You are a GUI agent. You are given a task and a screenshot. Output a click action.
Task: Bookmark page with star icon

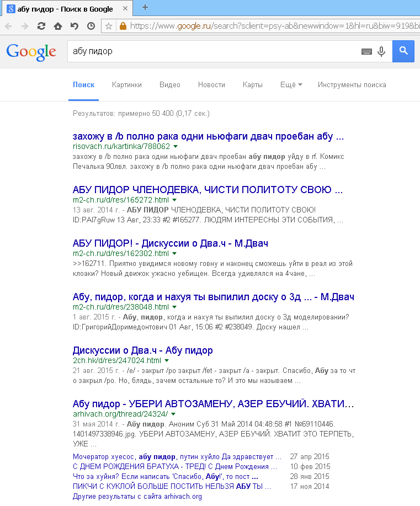point(109,26)
